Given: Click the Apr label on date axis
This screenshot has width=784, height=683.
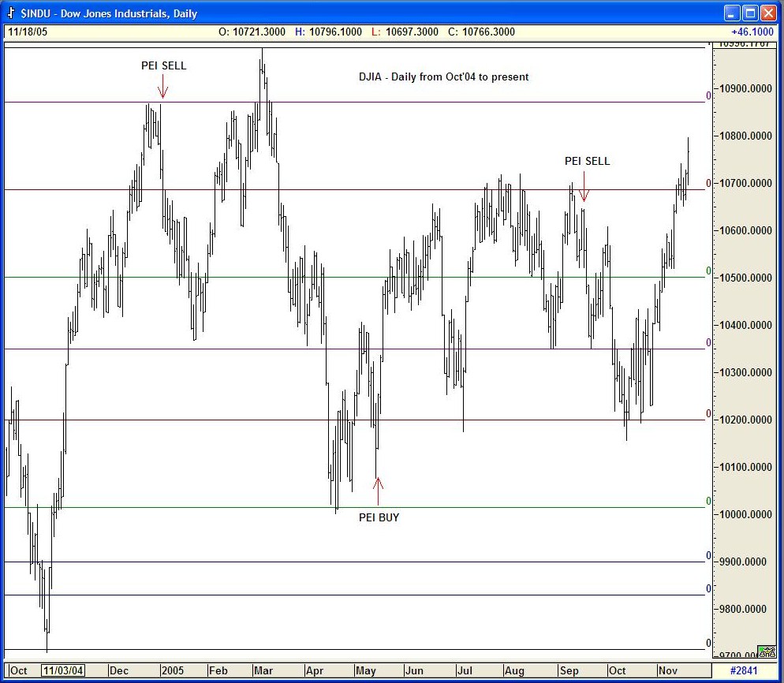Looking at the screenshot, I should pos(315,670).
